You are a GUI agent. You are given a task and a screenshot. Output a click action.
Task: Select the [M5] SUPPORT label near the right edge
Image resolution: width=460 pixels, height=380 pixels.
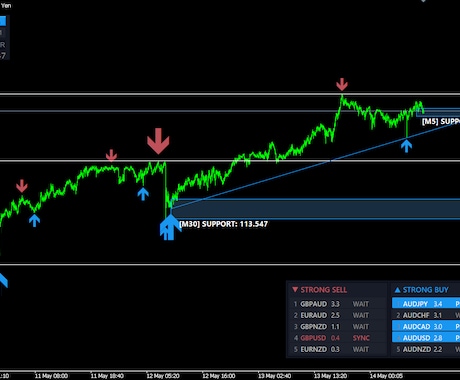441,121
